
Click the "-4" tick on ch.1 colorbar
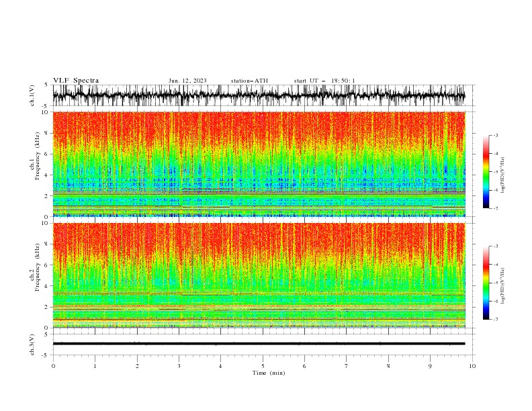tap(496, 154)
